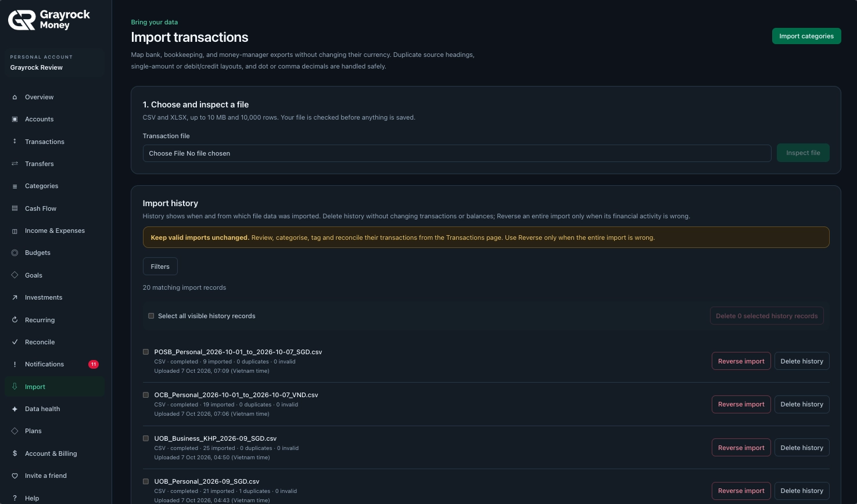
Task: Click the Choose File transaction file field
Action: pyautogui.click(x=457, y=153)
